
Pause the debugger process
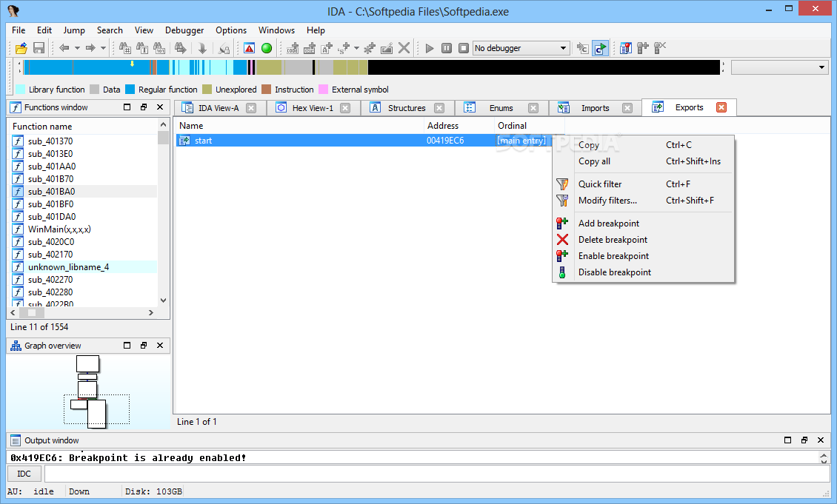pos(447,49)
